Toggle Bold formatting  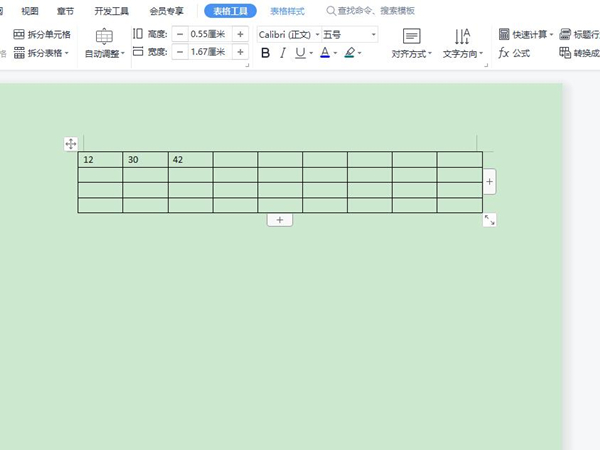coord(265,53)
